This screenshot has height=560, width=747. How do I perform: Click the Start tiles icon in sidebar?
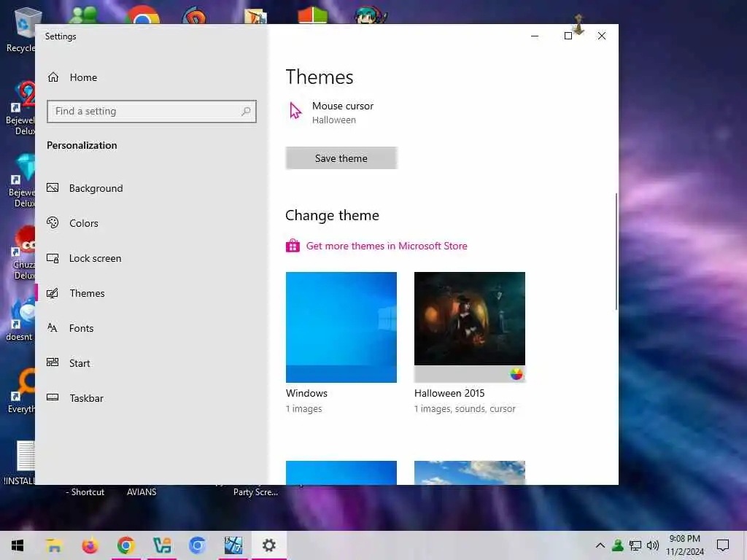(53, 362)
